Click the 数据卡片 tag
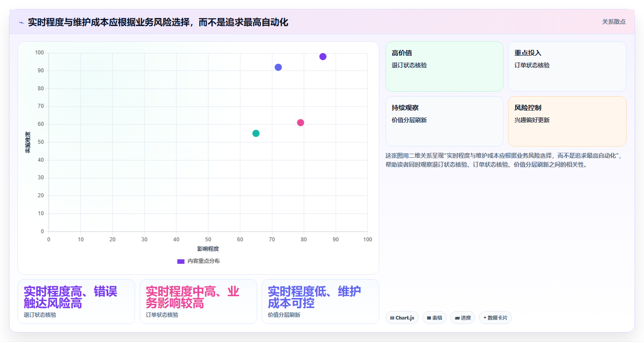This screenshot has width=644, height=342. [495, 318]
